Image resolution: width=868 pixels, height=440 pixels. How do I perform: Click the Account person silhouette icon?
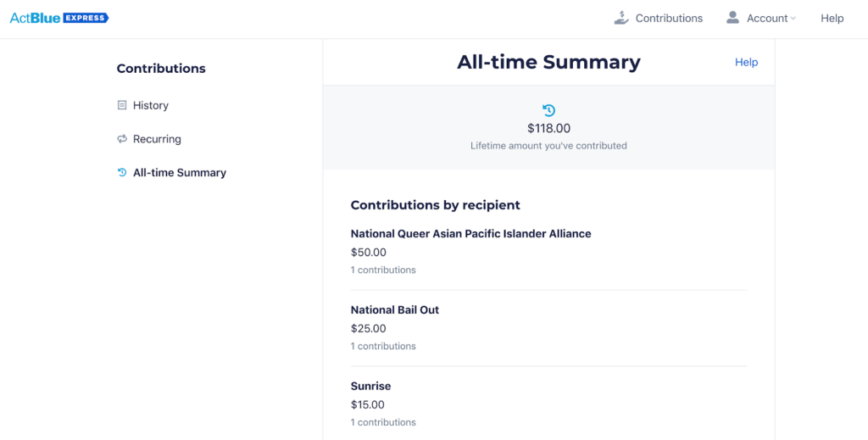pyautogui.click(x=733, y=18)
